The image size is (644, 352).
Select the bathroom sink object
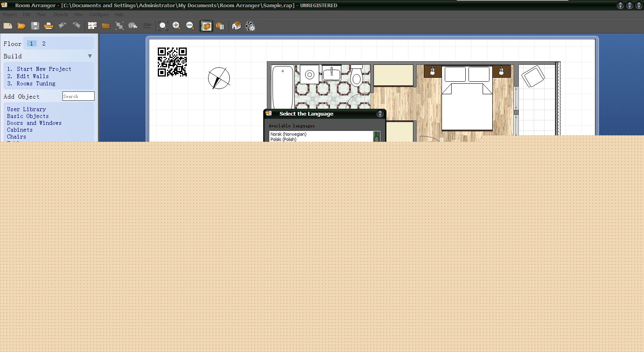[x=332, y=73]
